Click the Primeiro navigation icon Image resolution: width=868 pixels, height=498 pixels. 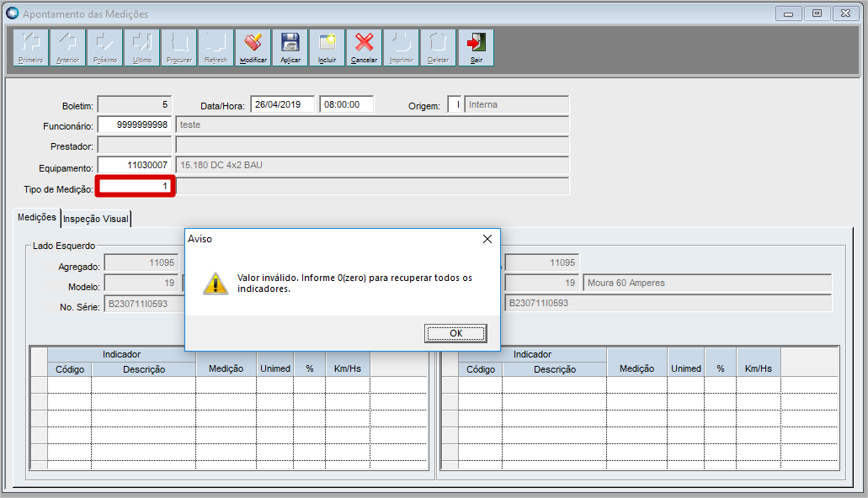click(x=31, y=47)
